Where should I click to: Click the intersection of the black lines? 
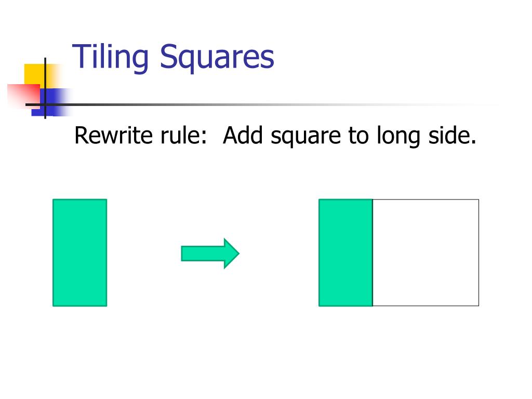(45, 104)
